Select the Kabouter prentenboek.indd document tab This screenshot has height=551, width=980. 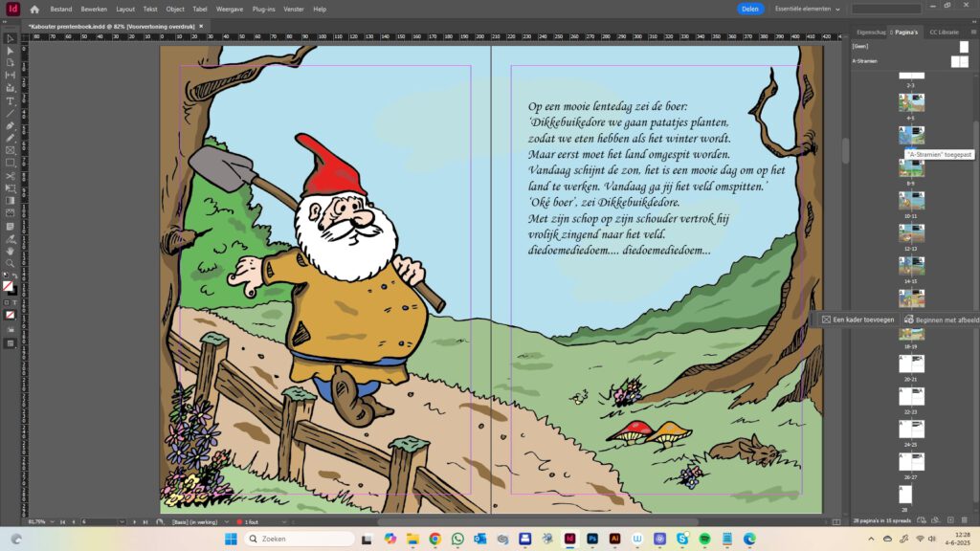[x=111, y=26]
